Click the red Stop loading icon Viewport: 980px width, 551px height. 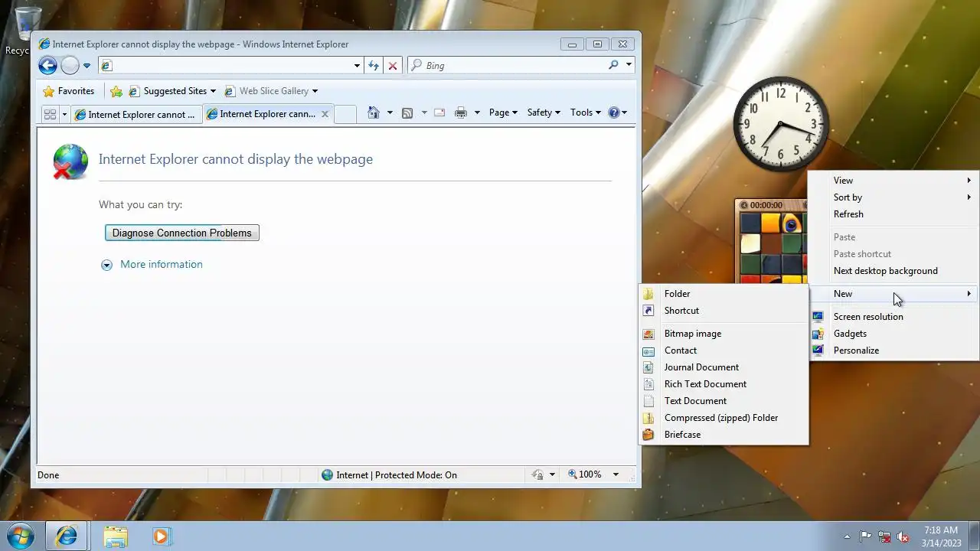[393, 66]
